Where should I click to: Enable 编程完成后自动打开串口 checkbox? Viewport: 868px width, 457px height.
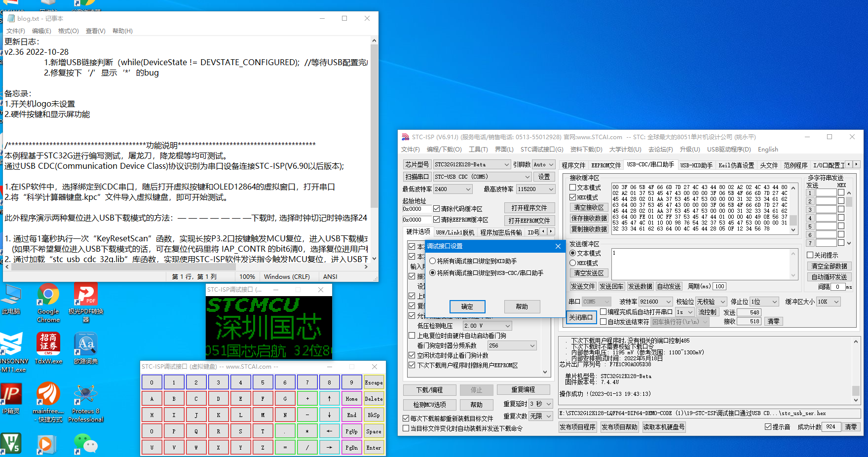click(636, 312)
